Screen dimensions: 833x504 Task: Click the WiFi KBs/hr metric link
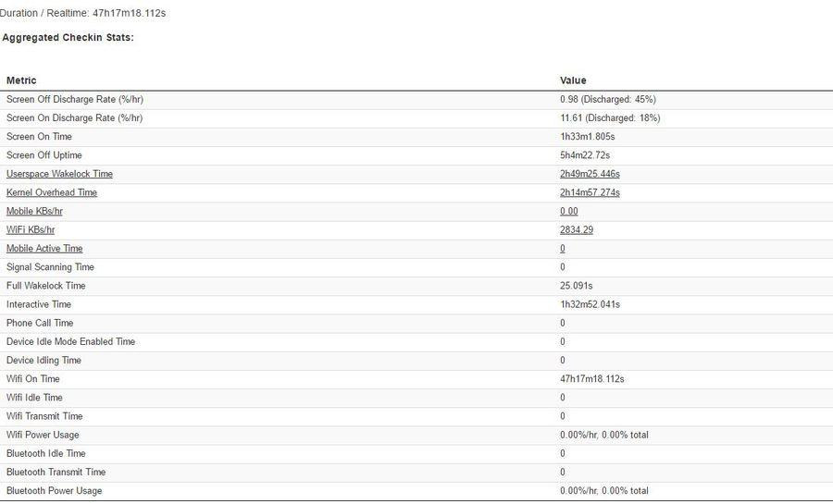(x=31, y=229)
